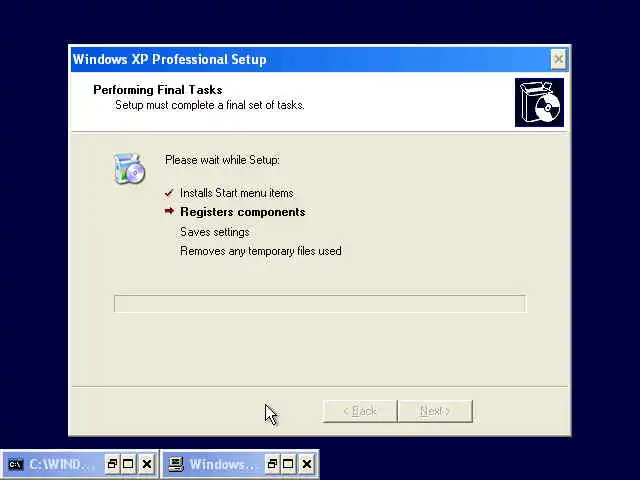This screenshot has height=480, width=640.
Task: Click the setup dialog title bar text
Action: (169, 60)
